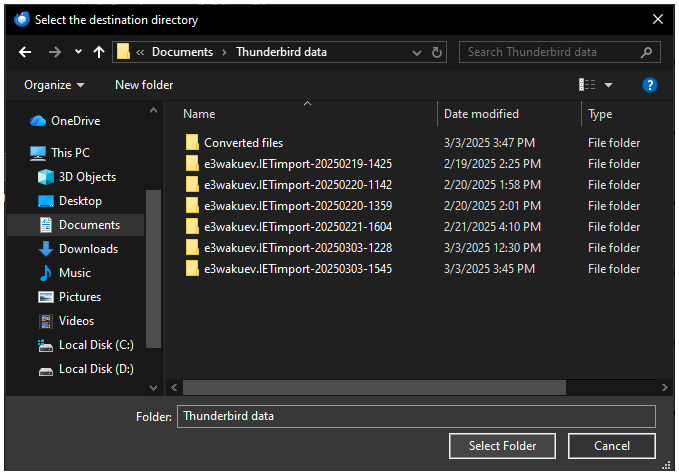Select folder e3wakuev.IETimport-20250303-1228
The image size is (679, 474).
pos(289,248)
